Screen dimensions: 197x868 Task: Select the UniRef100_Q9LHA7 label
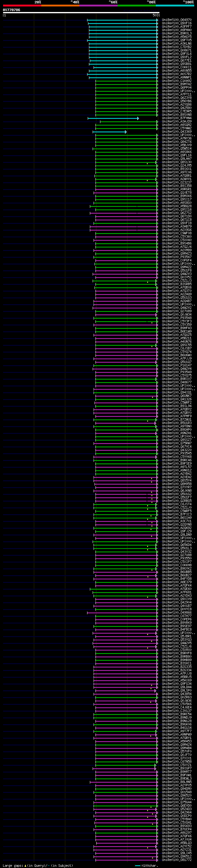coord(177,159)
